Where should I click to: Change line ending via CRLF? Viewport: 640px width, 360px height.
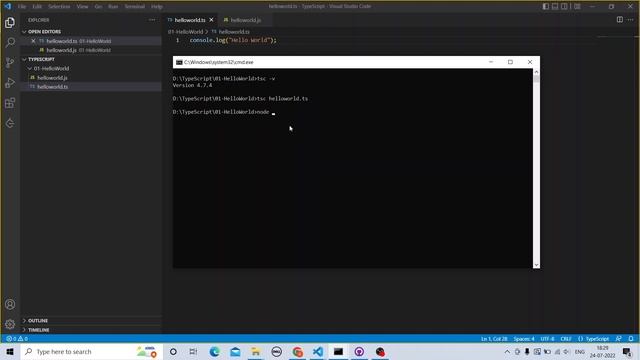coord(566,339)
